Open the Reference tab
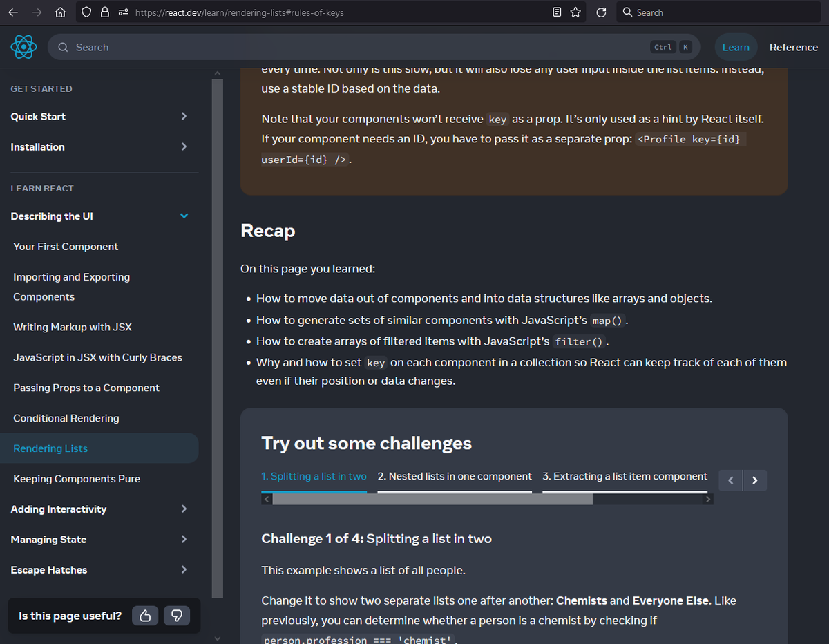Screen dimensions: 829x644 click(x=794, y=47)
